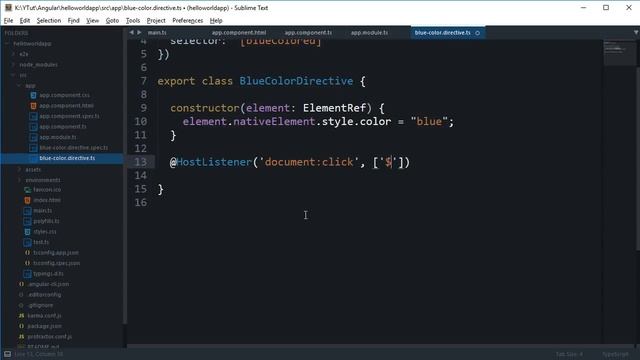Click the favicon.ico file icon
The image size is (640, 360).
click(27, 190)
